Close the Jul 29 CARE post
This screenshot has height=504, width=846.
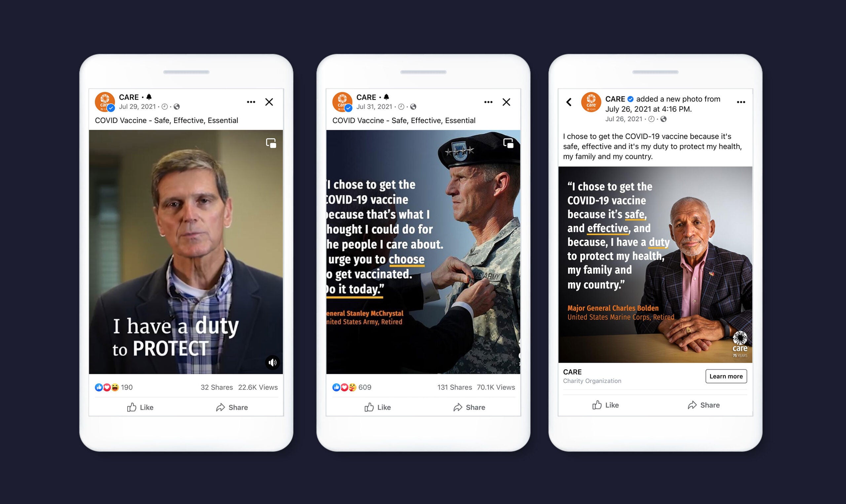(269, 102)
